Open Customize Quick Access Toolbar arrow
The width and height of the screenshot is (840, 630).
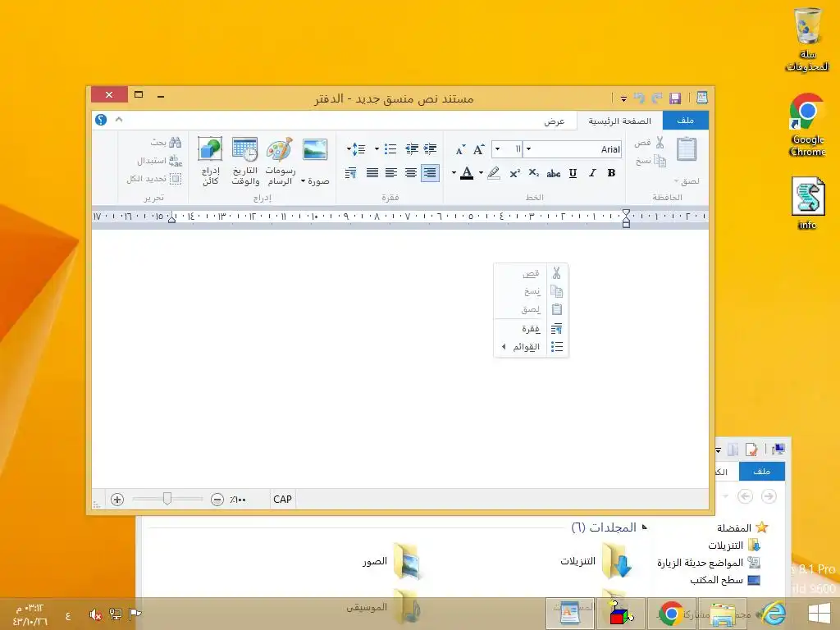(x=623, y=98)
